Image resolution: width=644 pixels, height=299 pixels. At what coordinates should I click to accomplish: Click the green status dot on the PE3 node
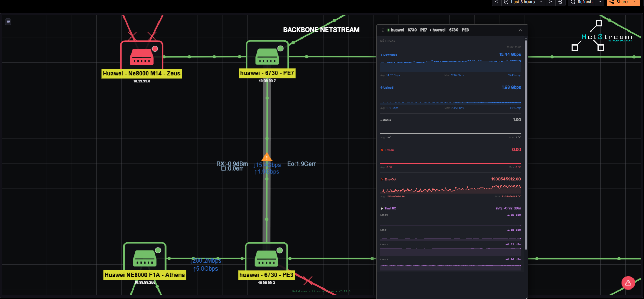pos(279,250)
